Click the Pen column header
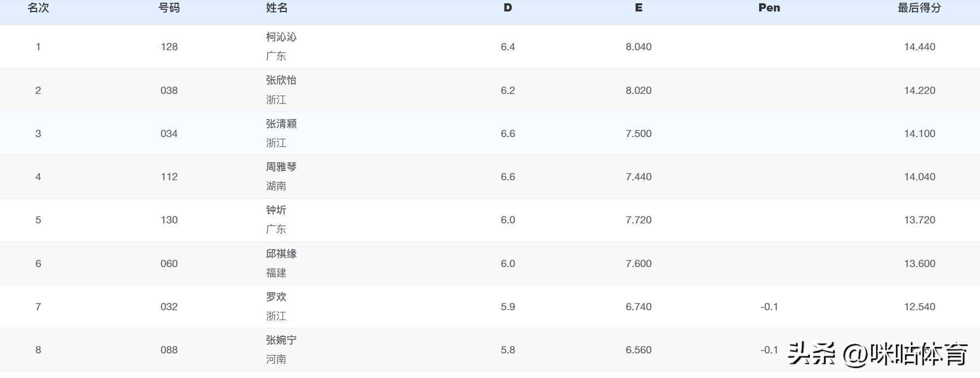Viewport: 980px width, 378px height. [x=769, y=8]
